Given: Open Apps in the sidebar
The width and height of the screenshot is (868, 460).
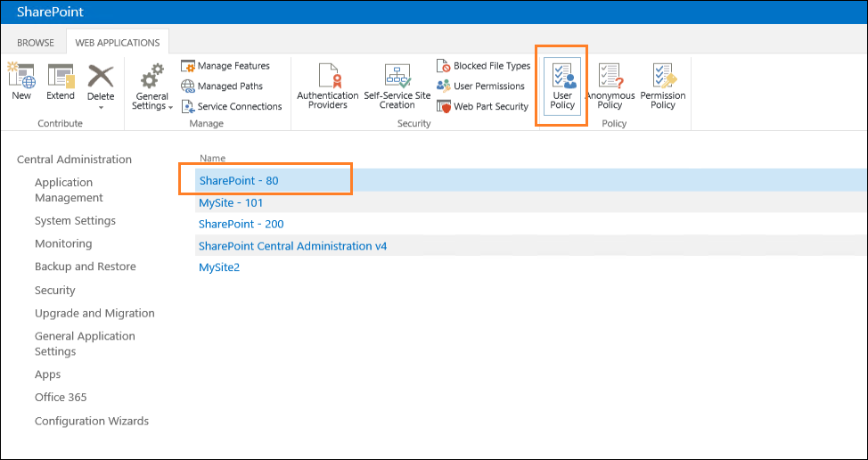Looking at the screenshot, I should point(47,374).
